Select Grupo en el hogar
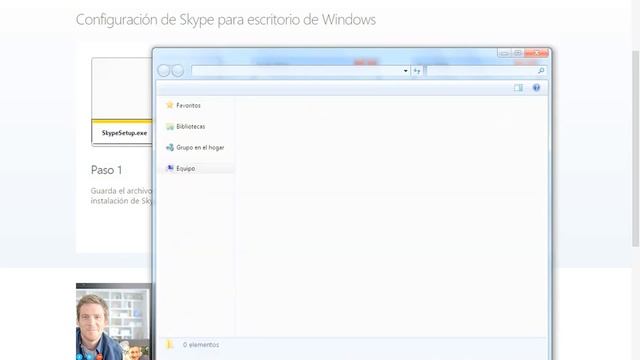The width and height of the screenshot is (640, 360). point(200,147)
